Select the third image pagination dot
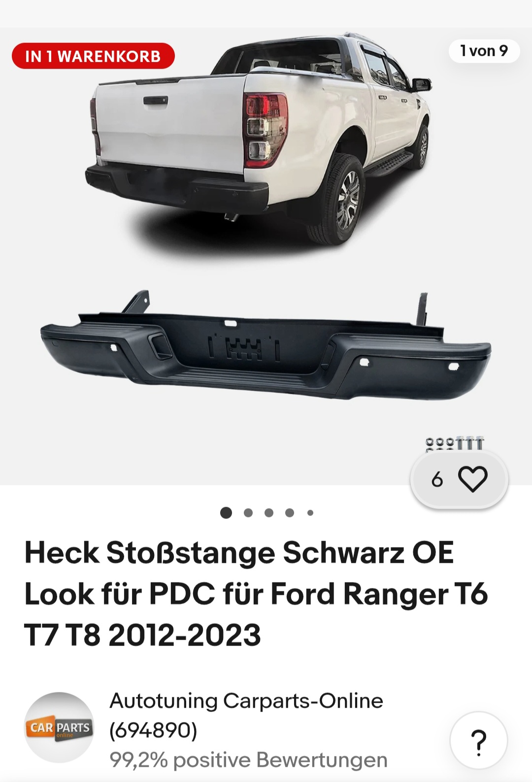The image size is (532, 782). [269, 513]
